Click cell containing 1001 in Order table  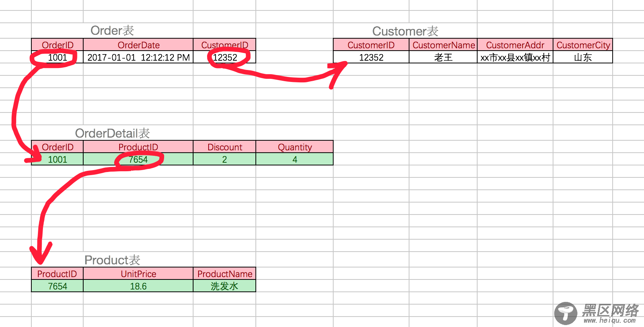(x=57, y=57)
